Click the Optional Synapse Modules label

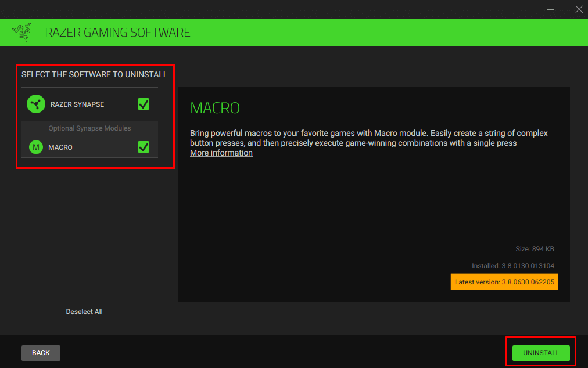[x=89, y=128]
